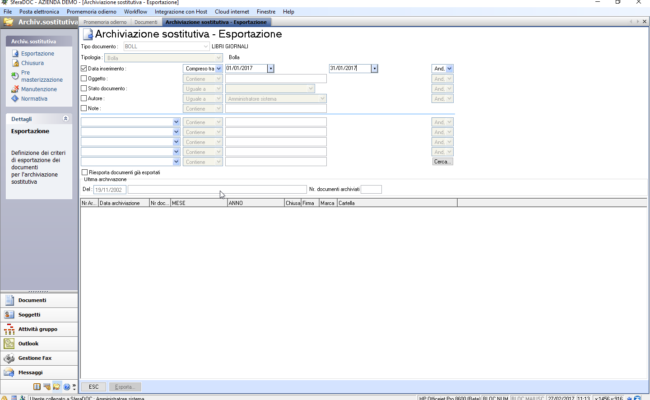Open the File menu
Screen dimensions: 650x400
(x=7, y=12)
